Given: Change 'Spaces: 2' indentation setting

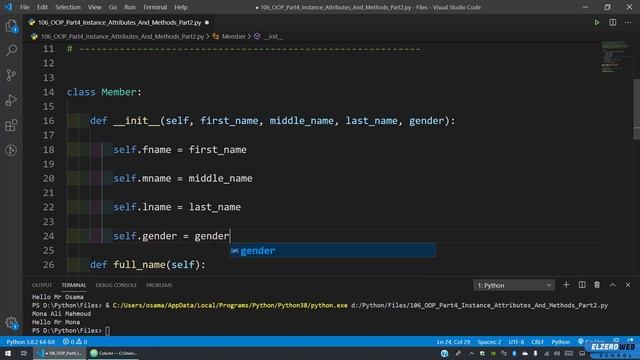Looking at the screenshot, I should [x=489, y=342].
